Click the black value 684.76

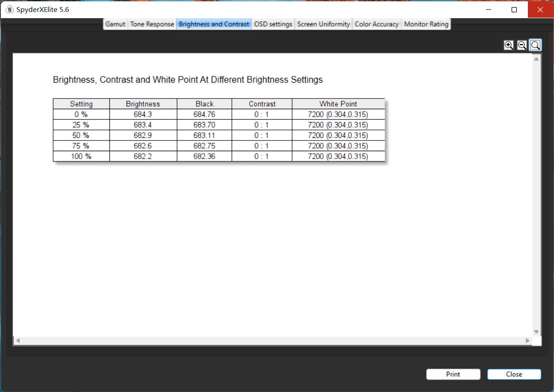(x=204, y=114)
